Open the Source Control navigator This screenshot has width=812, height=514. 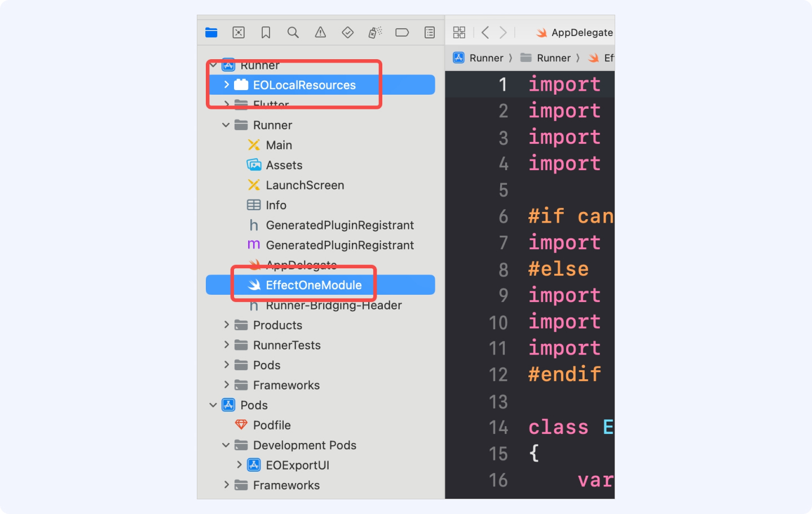click(x=239, y=33)
